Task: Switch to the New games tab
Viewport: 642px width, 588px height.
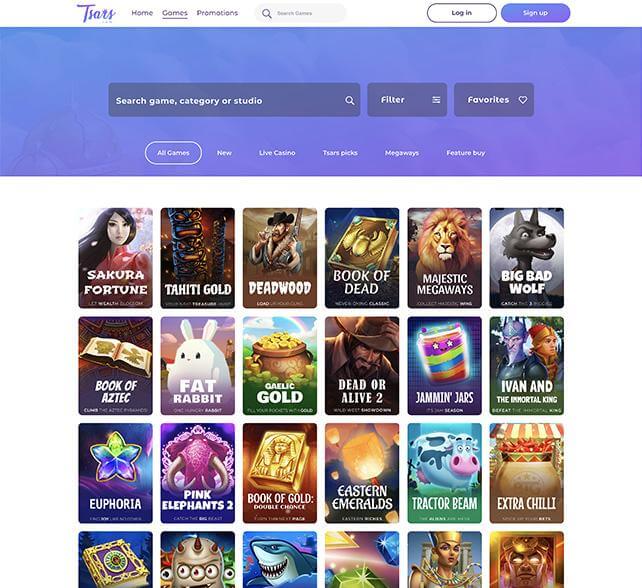Action: 224,153
